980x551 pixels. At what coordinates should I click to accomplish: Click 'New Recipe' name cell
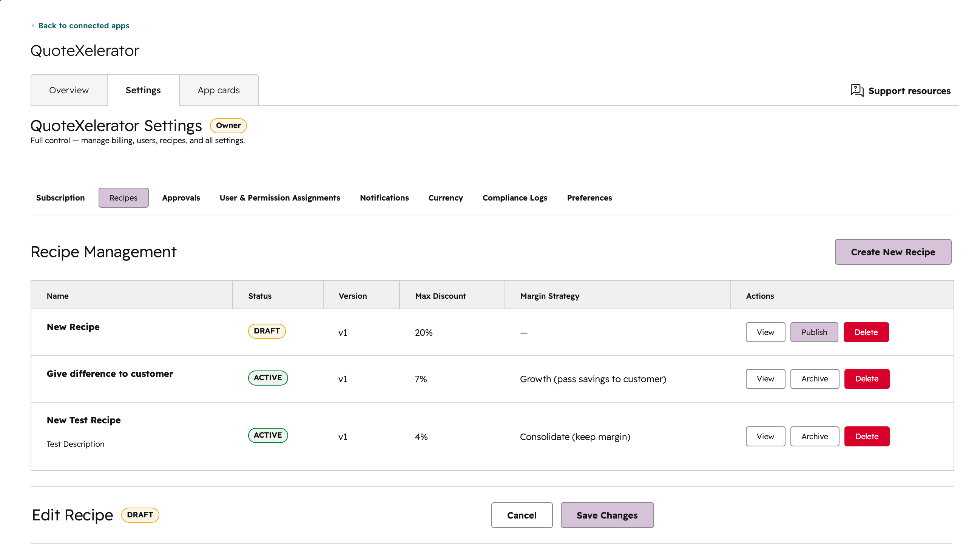73,327
